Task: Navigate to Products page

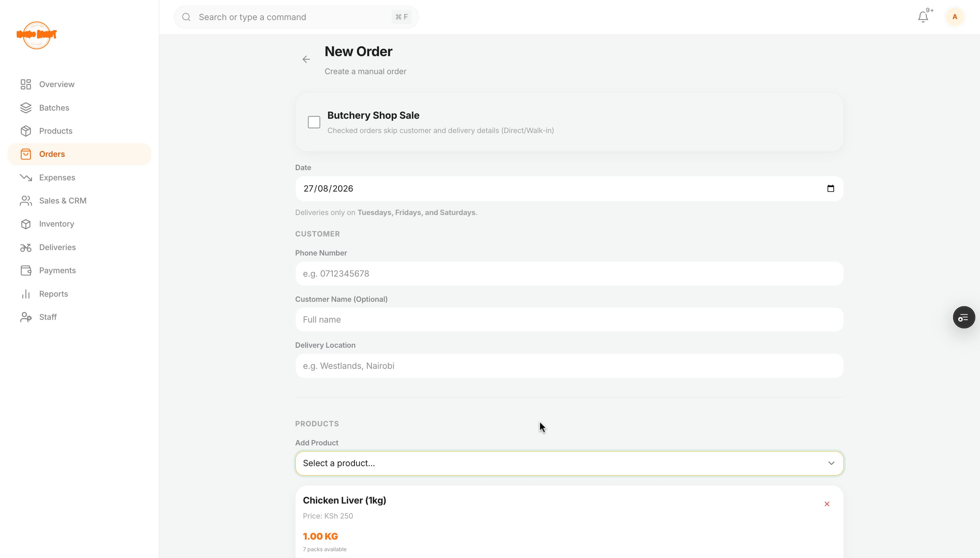Action: [79, 131]
